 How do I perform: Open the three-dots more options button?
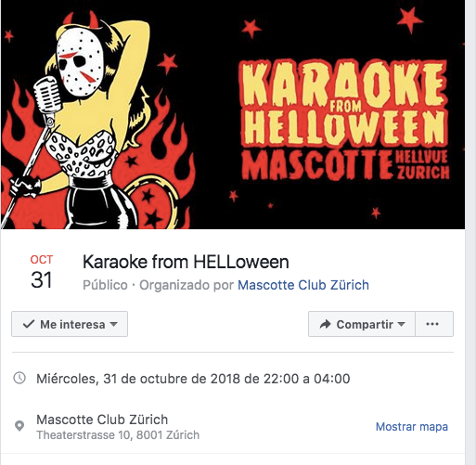(x=434, y=324)
